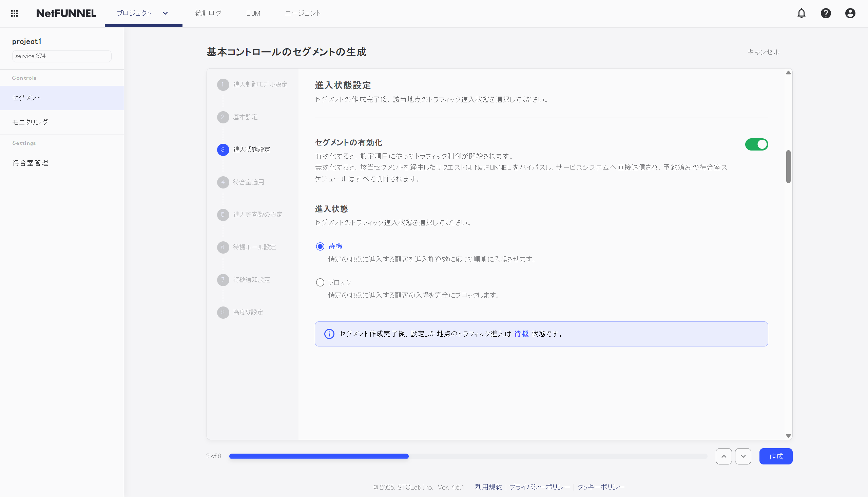This screenshot has height=497, width=868.
Task: Open the 利用規約 link
Action: click(x=488, y=486)
